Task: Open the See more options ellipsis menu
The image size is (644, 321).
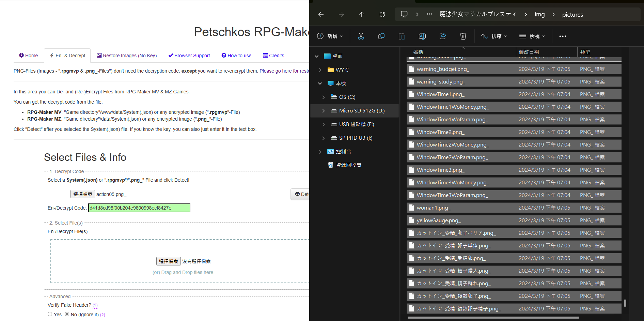Action: click(x=563, y=36)
